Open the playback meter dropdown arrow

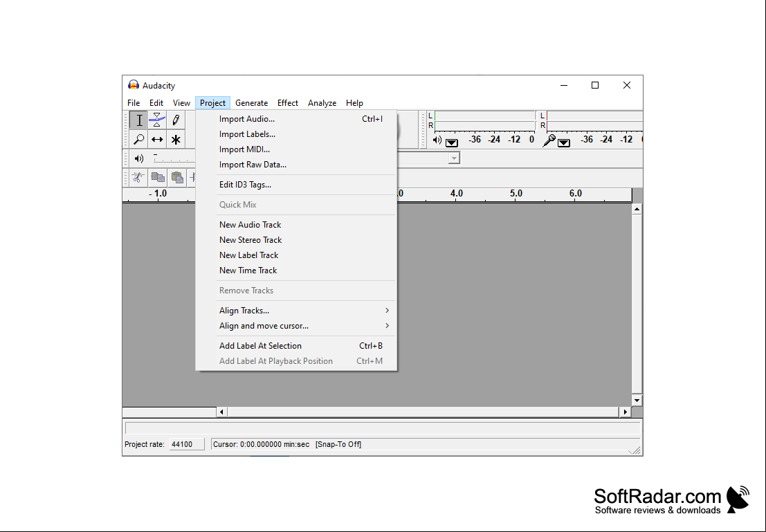tap(452, 143)
